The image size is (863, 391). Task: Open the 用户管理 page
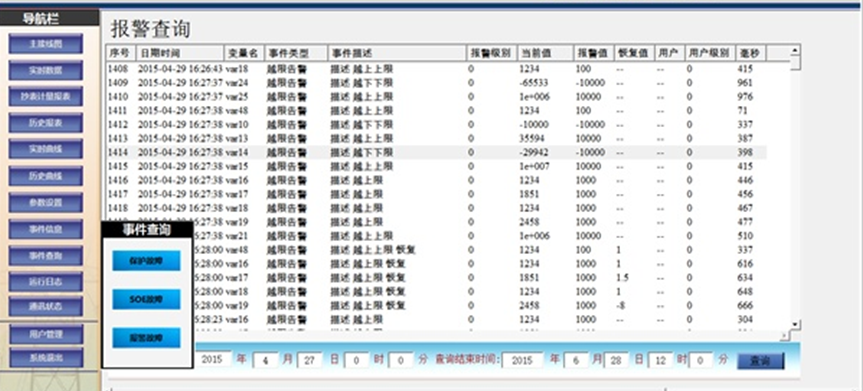tap(46, 334)
